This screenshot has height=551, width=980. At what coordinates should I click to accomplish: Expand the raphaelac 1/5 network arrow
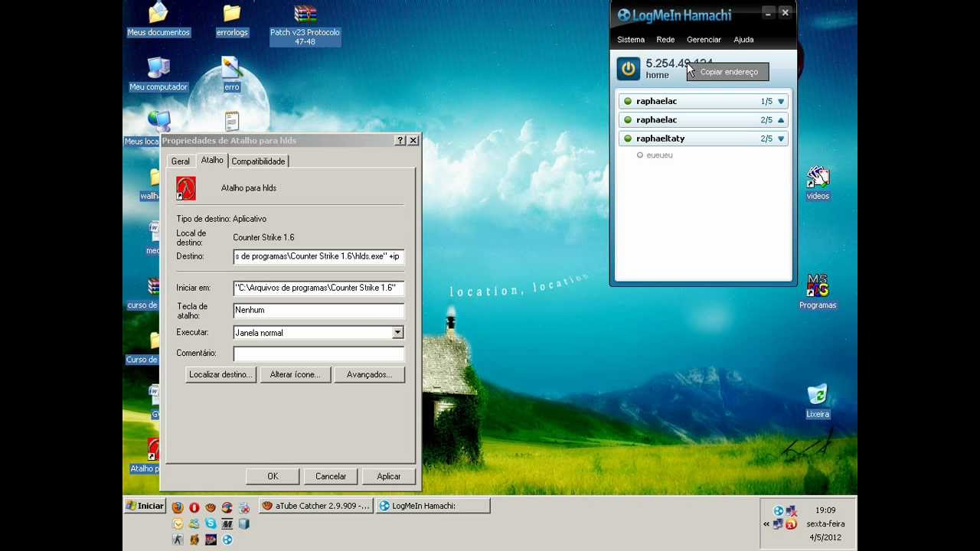pos(781,101)
